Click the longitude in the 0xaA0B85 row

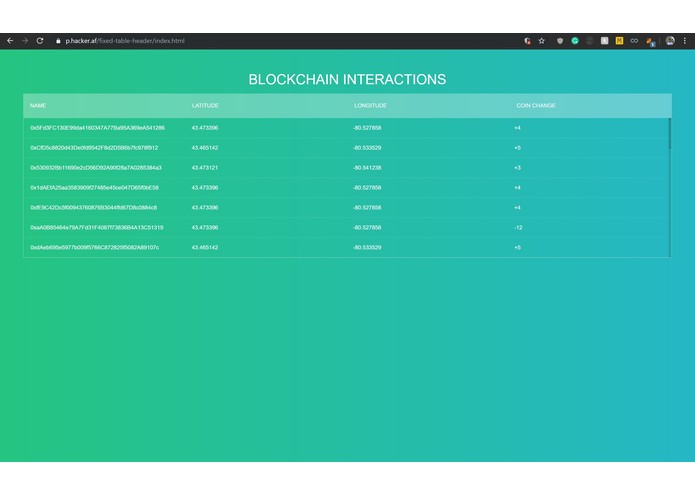click(367, 227)
